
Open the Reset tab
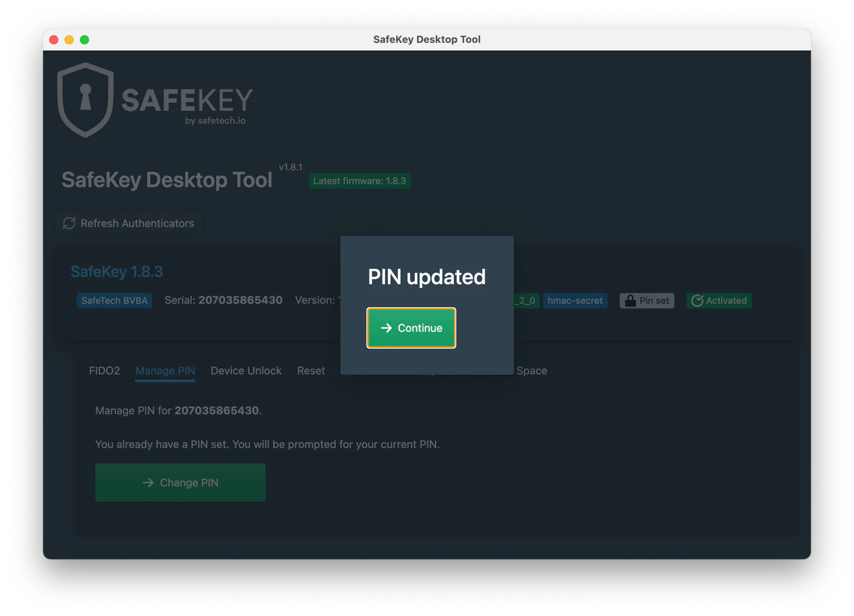click(311, 371)
